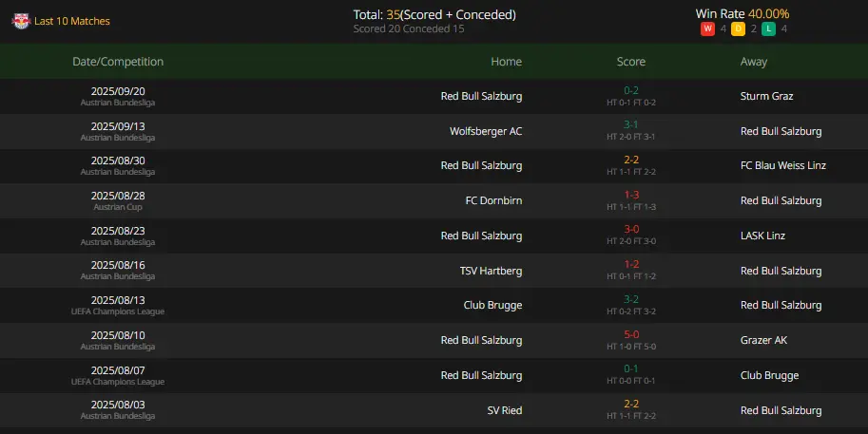868x434 pixels.
Task: Open Wolfsberger AC team page
Action: pyautogui.click(x=486, y=131)
